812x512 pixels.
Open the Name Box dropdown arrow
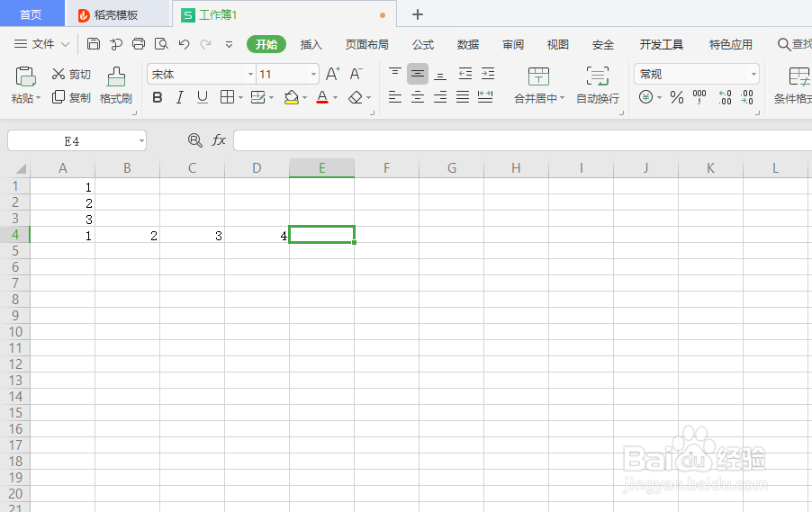point(141,140)
